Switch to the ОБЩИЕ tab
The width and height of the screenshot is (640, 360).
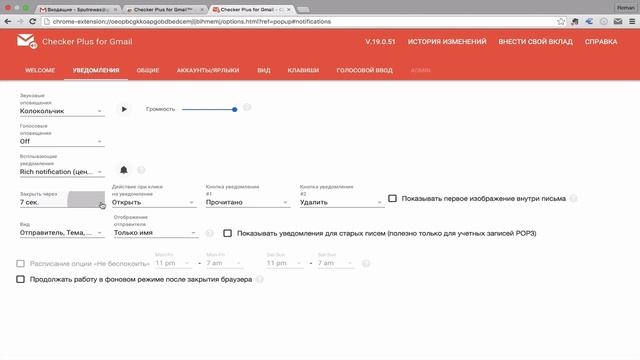click(x=148, y=70)
